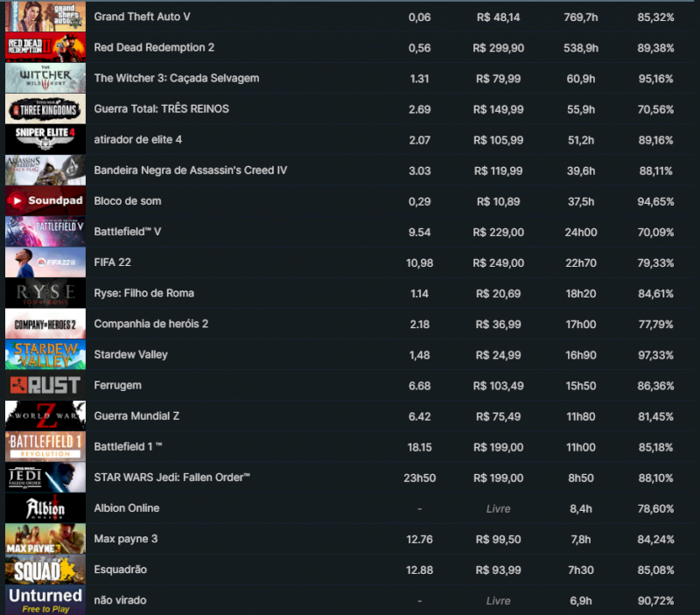Image resolution: width=700 pixels, height=615 pixels.
Task: Click the Assassin's Creed Black Flag banner
Action: [x=45, y=170]
